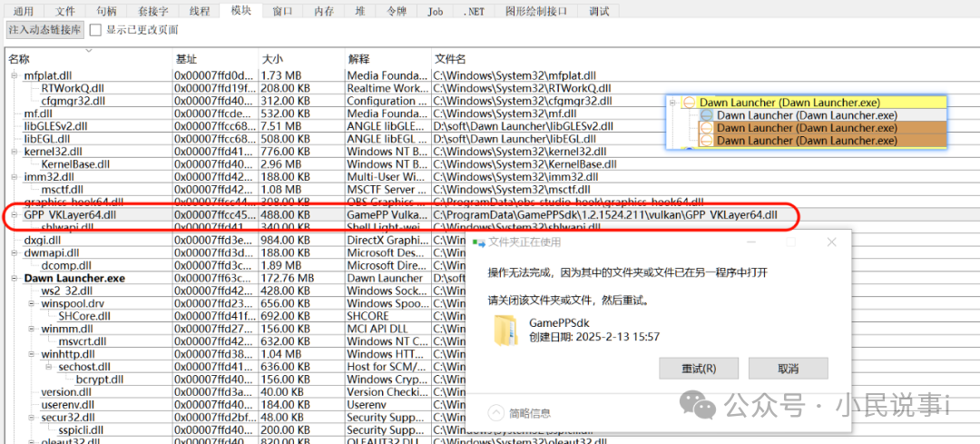Collapse the GPP_VKLayer64.dll node
This screenshot has width=980, height=444.
coord(14,215)
